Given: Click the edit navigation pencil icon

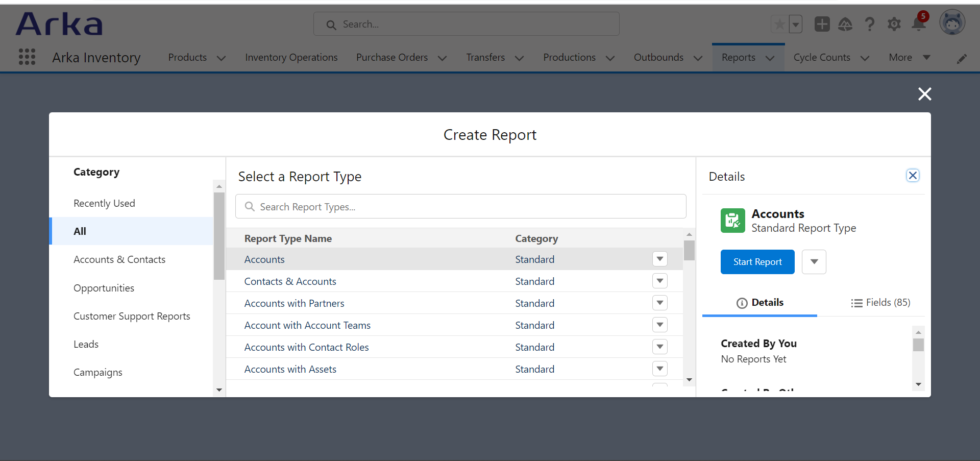Looking at the screenshot, I should [x=962, y=58].
